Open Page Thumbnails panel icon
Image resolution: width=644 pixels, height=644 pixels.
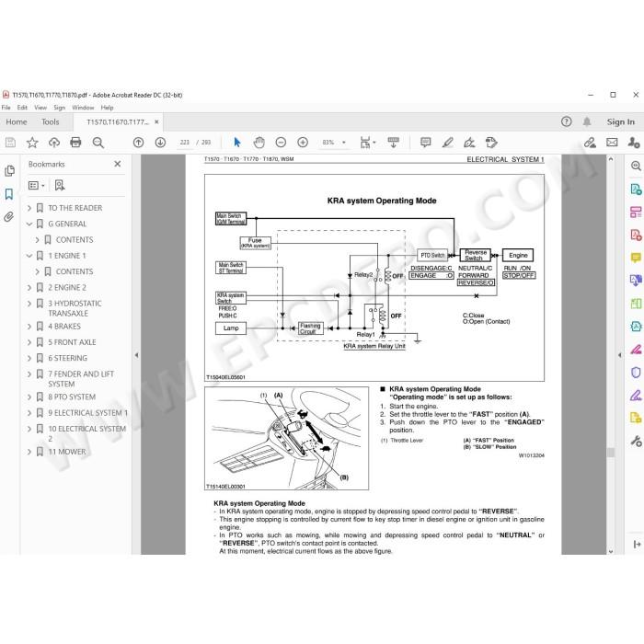pyautogui.click(x=9, y=171)
